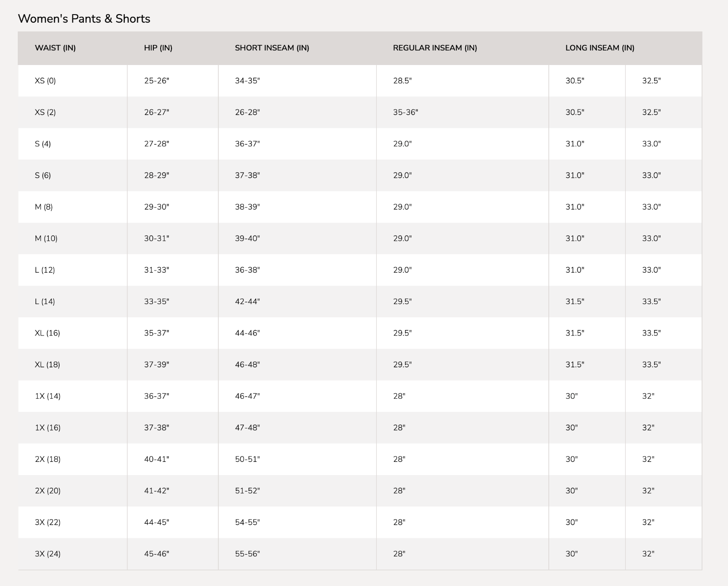Click the Women's Pants & Shorts heading
This screenshot has height=586, width=728.
tap(84, 19)
